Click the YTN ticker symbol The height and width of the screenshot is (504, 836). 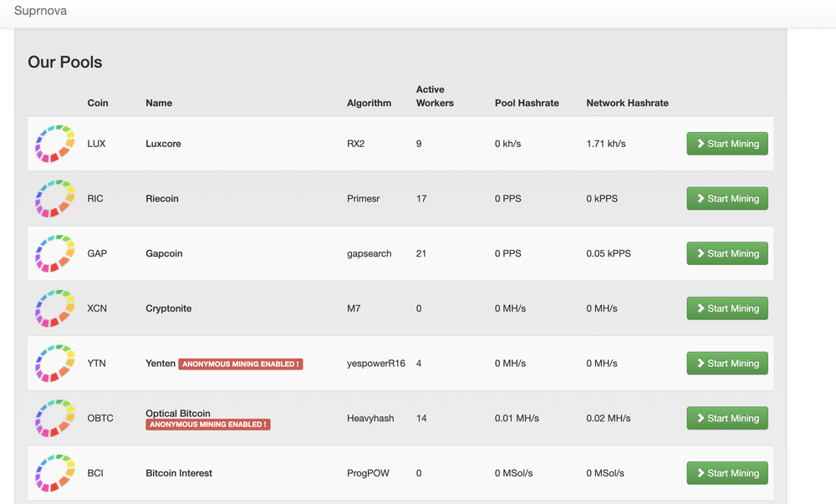point(96,363)
